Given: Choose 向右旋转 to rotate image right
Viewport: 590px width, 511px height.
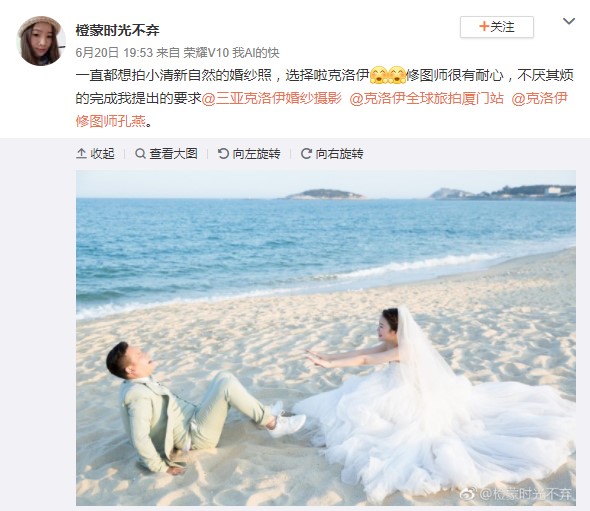Looking at the screenshot, I should point(339,154).
